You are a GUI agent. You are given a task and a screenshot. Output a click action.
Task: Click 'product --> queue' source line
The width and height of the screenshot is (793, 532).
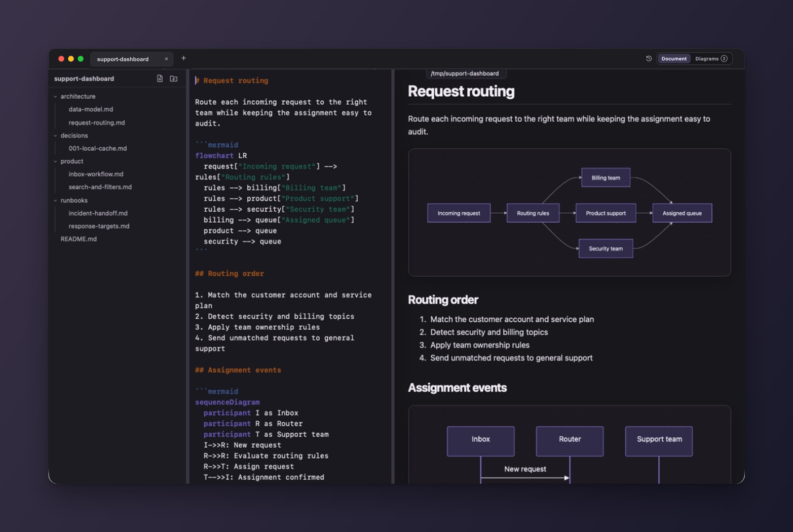pyautogui.click(x=240, y=231)
